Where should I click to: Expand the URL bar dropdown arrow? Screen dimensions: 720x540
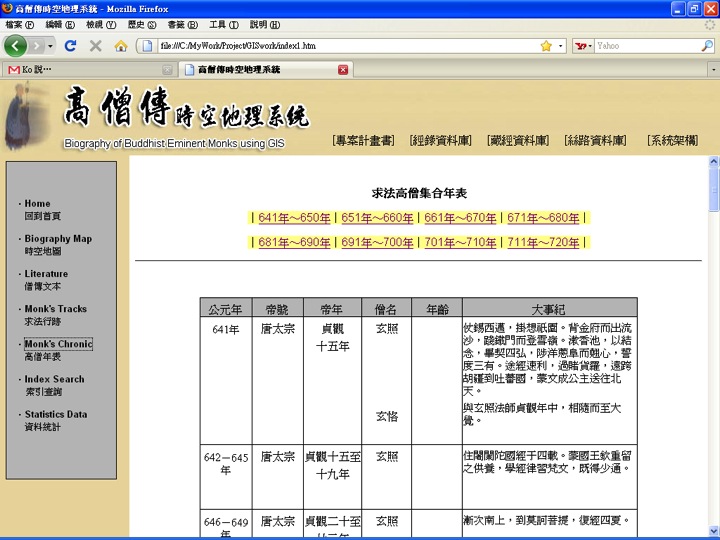(x=560, y=46)
